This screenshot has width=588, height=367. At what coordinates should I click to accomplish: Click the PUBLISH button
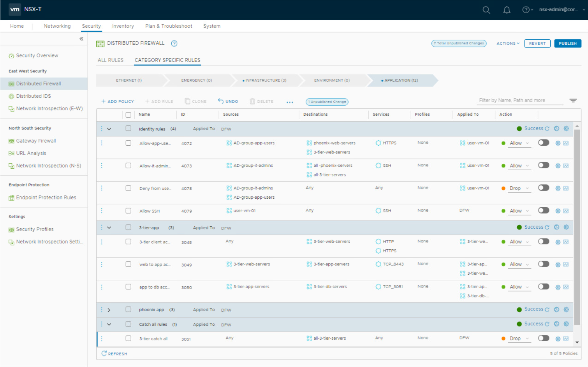click(x=567, y=44)
